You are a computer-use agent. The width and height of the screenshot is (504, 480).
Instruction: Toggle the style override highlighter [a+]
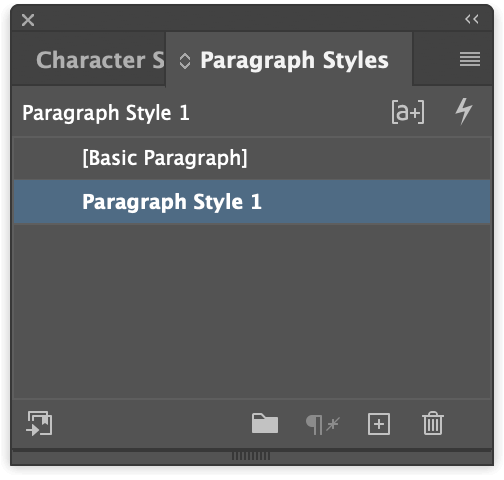click(408, 112)
